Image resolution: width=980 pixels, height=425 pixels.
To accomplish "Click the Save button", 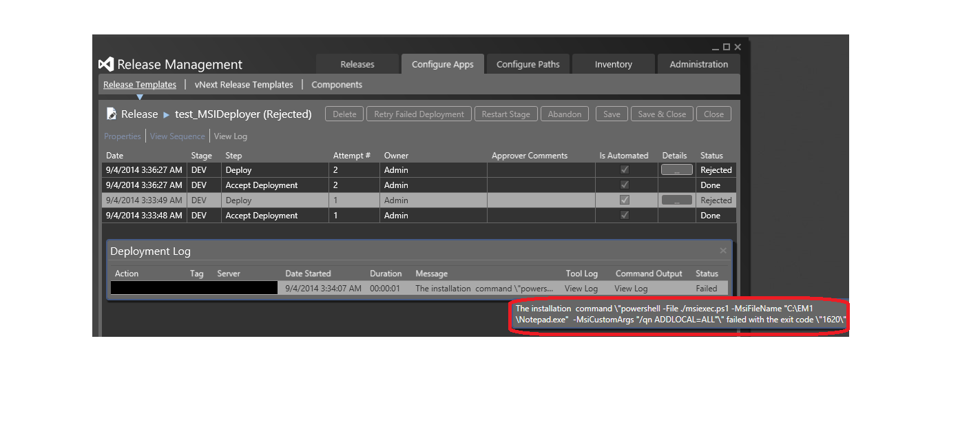I will [612, 114].
